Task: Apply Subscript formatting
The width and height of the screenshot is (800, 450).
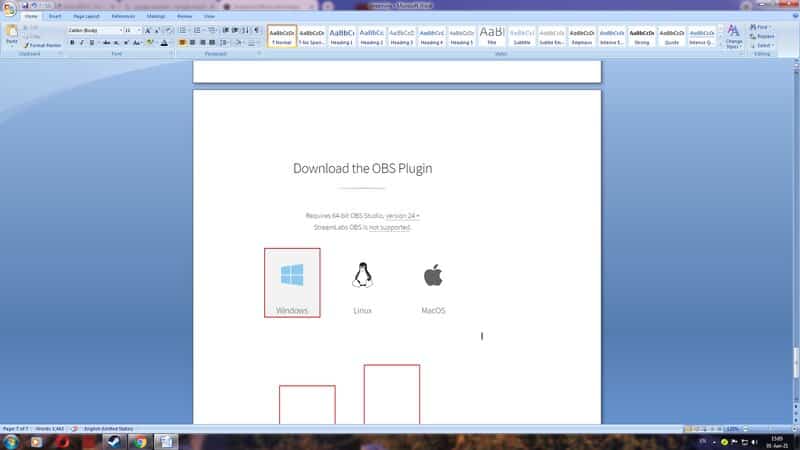Action: click(116, 43)
